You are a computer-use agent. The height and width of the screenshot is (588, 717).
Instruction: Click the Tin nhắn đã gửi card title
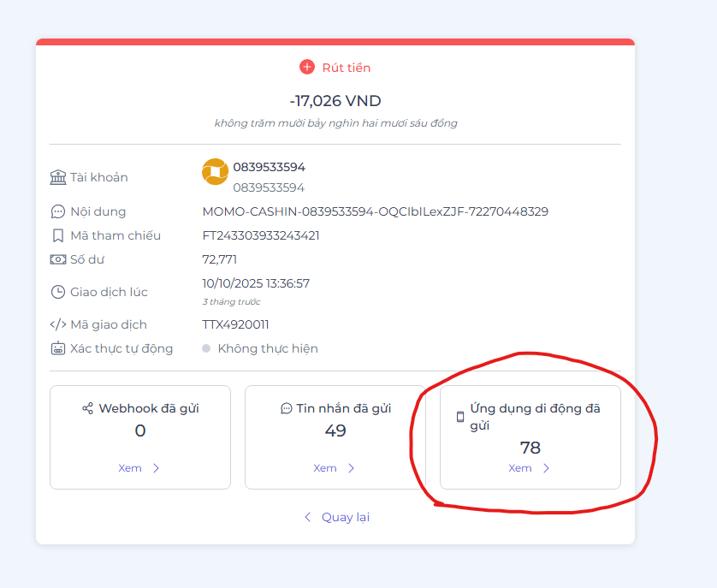343,408
